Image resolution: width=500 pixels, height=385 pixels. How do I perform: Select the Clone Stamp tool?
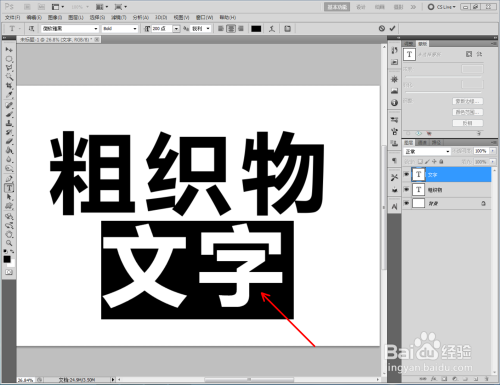9,123
